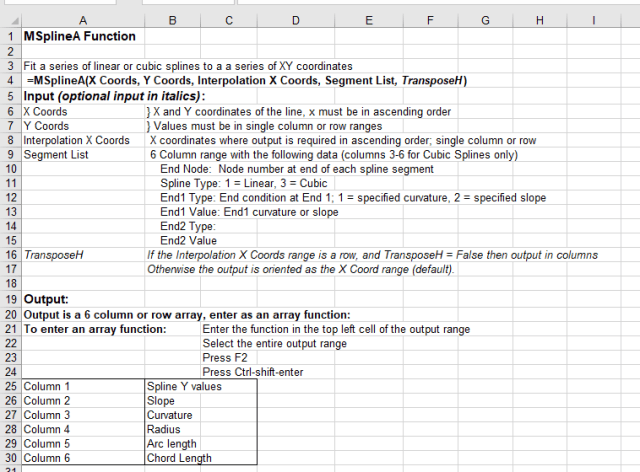Select column I header

click(x=594, y=20)
